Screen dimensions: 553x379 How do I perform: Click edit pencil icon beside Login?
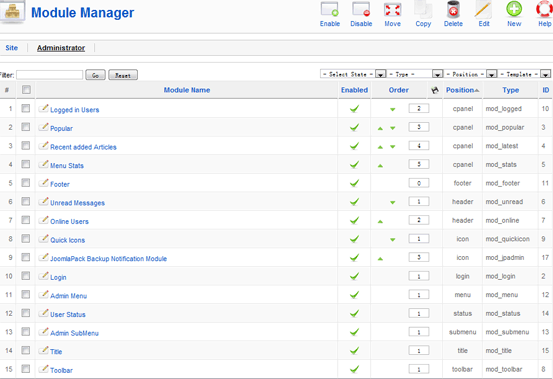(43, 276)
